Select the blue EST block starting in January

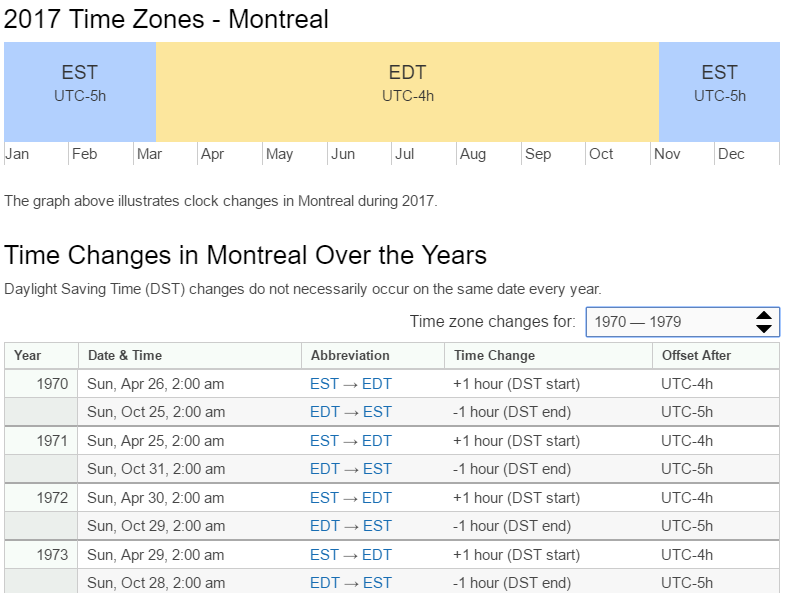80,91
